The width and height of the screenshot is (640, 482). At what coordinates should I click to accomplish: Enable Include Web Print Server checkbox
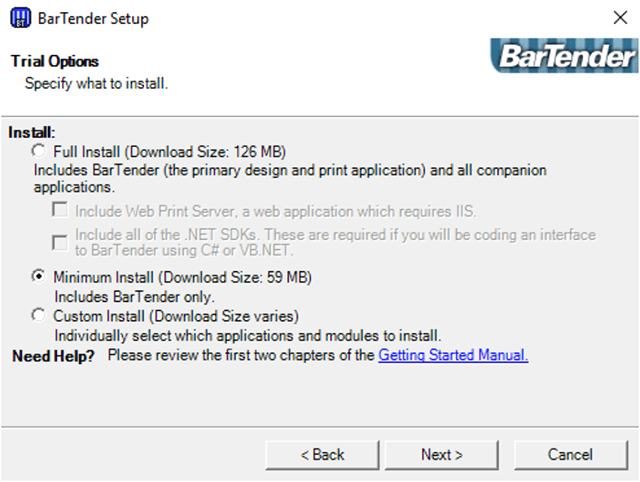click(60, 210)
